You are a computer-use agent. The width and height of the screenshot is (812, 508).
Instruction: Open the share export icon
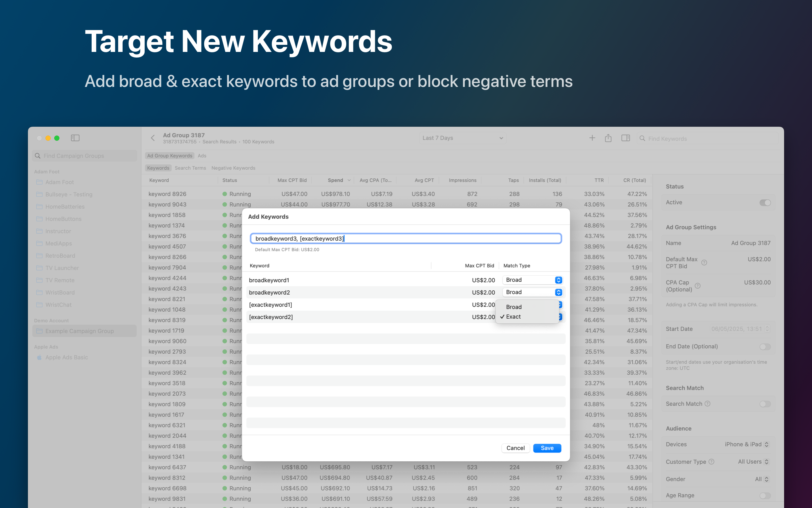click(x=608, y=138)
